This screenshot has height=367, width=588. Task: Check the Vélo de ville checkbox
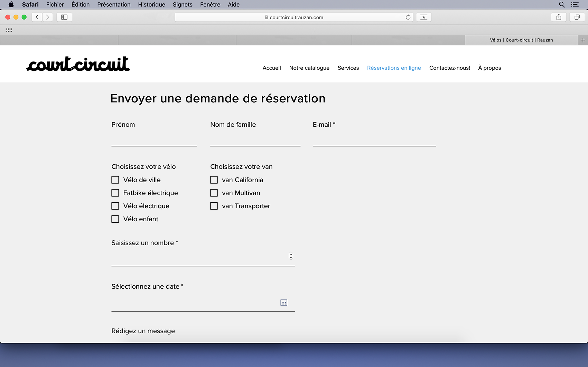point(115,180)
